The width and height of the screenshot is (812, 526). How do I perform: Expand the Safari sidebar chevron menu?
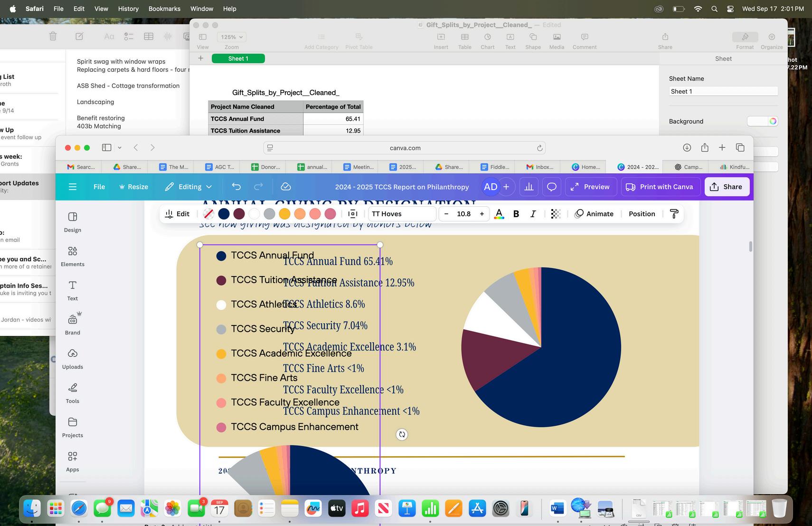point(120,148)
